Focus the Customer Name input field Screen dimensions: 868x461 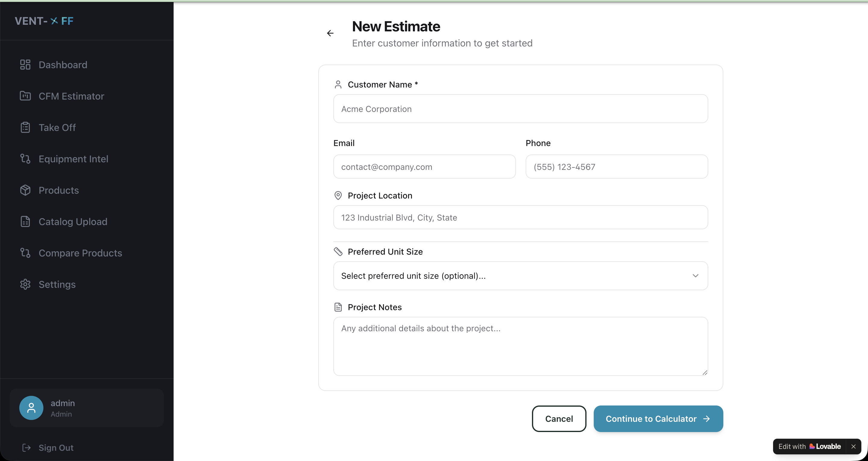pos(520,109)
